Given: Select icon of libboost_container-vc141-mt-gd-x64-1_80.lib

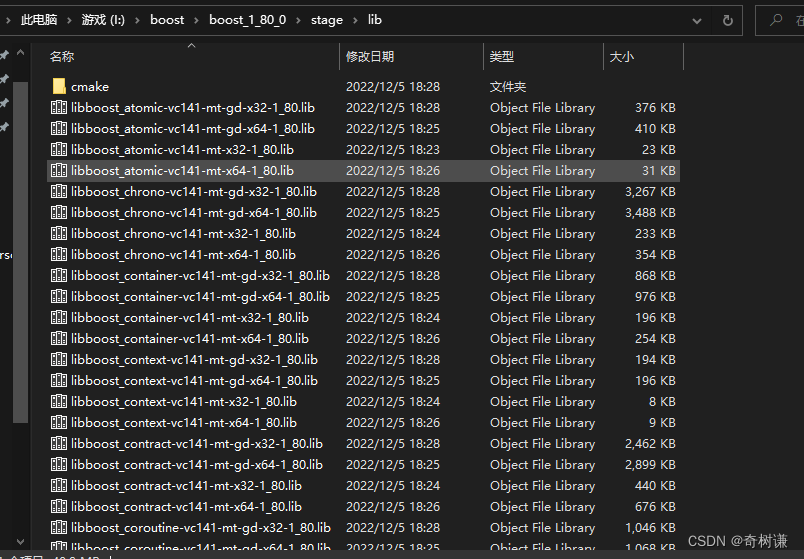Looking at the screenshot, I should tap(59, 296).
